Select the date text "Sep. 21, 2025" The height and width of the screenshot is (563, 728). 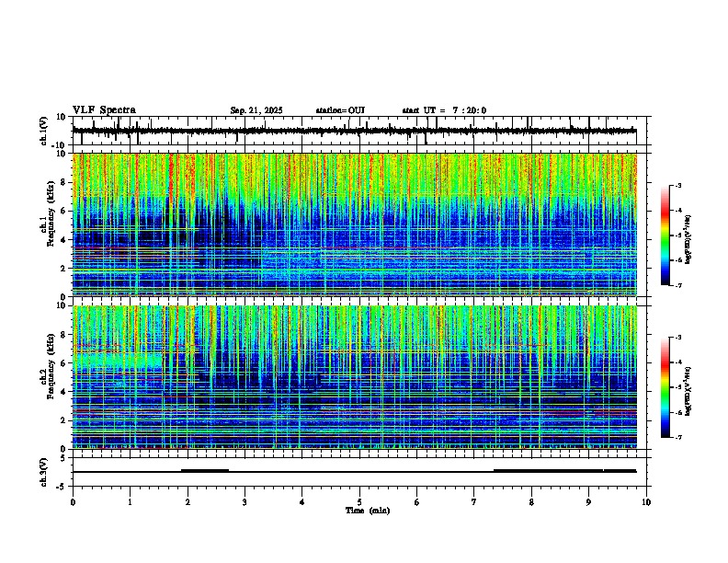256,110
